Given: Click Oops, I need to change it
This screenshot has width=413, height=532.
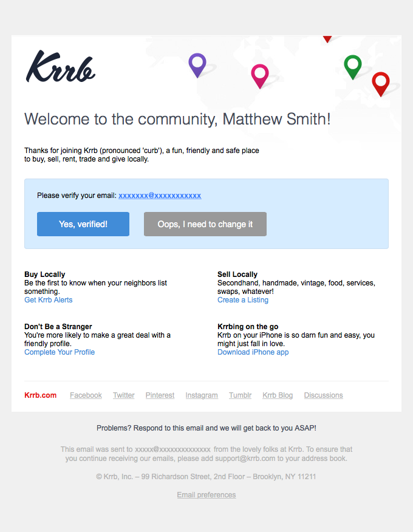Looking at the screenshot, I should click(205, 224).
